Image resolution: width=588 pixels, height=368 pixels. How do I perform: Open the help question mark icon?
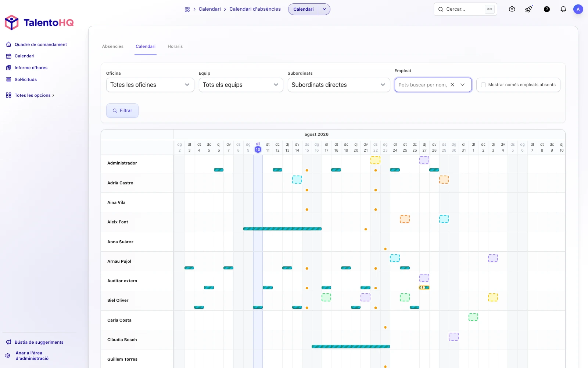point(547,9)
